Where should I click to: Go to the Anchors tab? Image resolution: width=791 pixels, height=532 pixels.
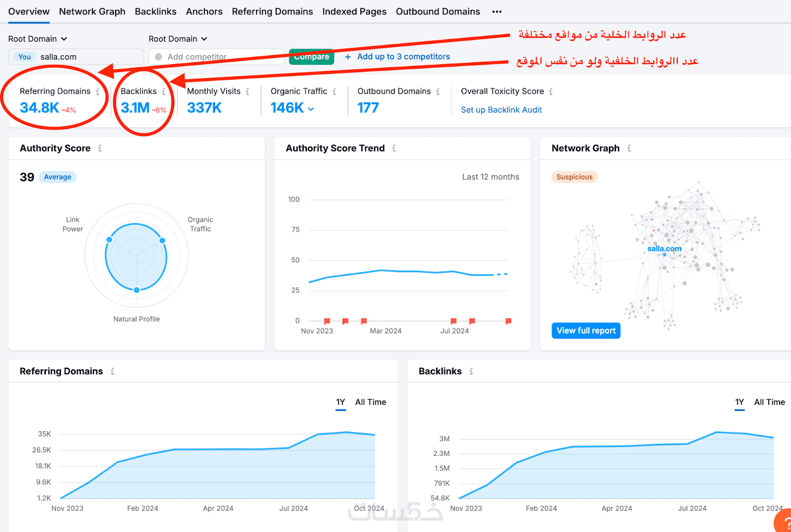(x=204, y=11)
